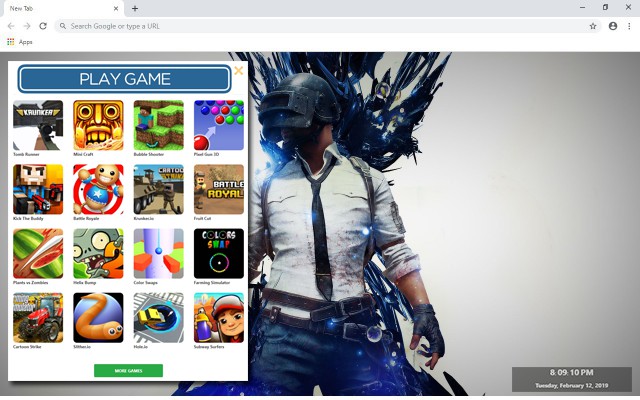Image resolution: width=640 pixels, height=400 pixels.
Task: Click the browser forward arrow
Action: coord(27,26)
